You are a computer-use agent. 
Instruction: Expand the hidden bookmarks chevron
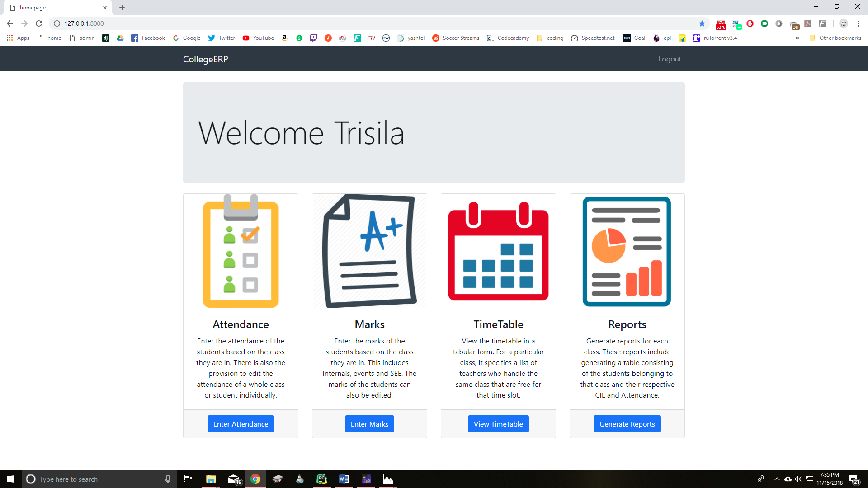tap(797, 38)
